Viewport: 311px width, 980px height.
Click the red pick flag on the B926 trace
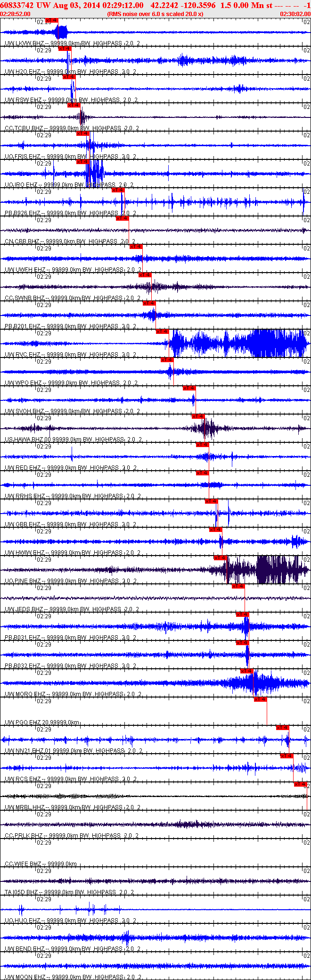pyautogui.click(x=118, y=190)
